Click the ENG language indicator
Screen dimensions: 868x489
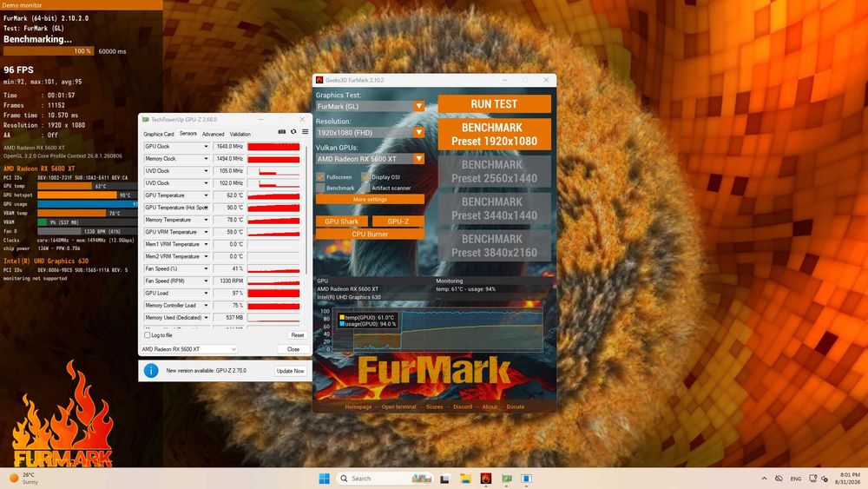(796, 479)
